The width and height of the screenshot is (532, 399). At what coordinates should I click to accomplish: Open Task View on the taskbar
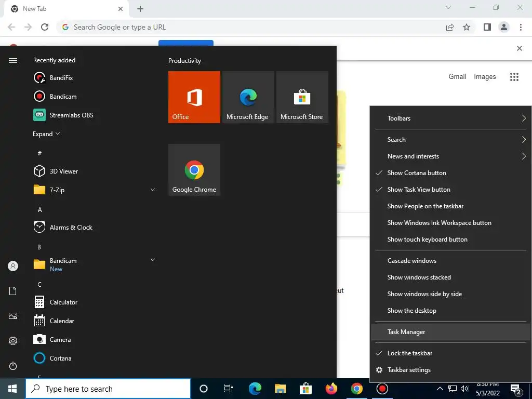[229, 389]
